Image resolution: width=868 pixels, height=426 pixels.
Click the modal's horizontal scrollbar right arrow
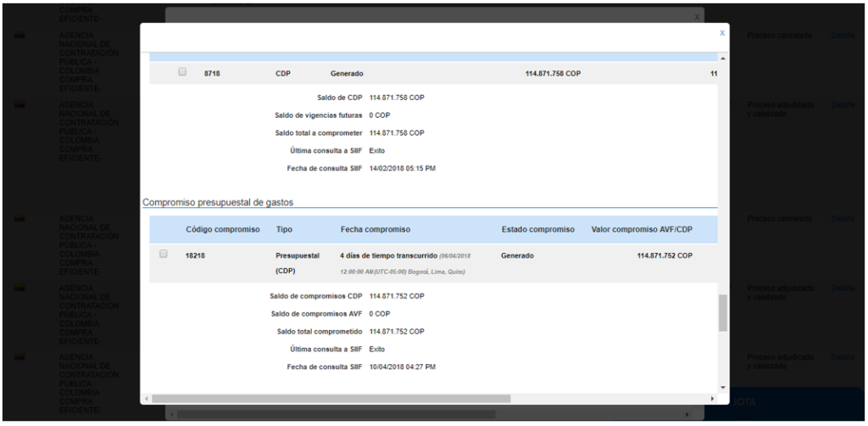click(712, 398)
